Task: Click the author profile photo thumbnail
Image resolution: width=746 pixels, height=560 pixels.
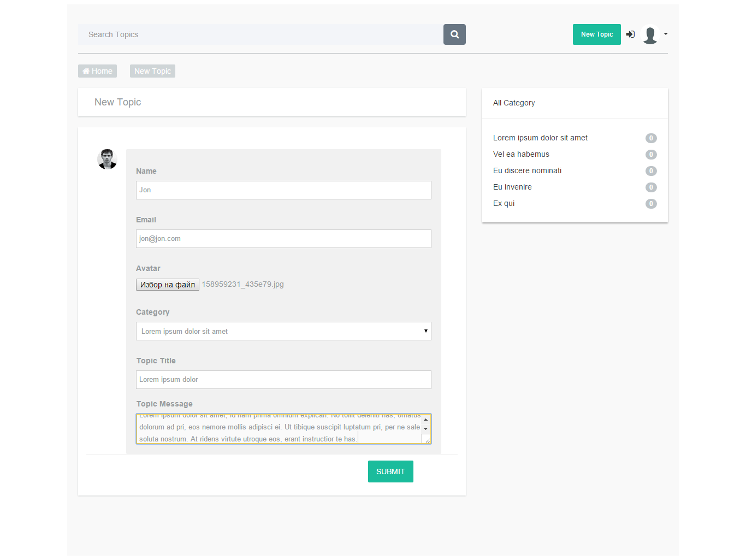Action: point(107,159)
